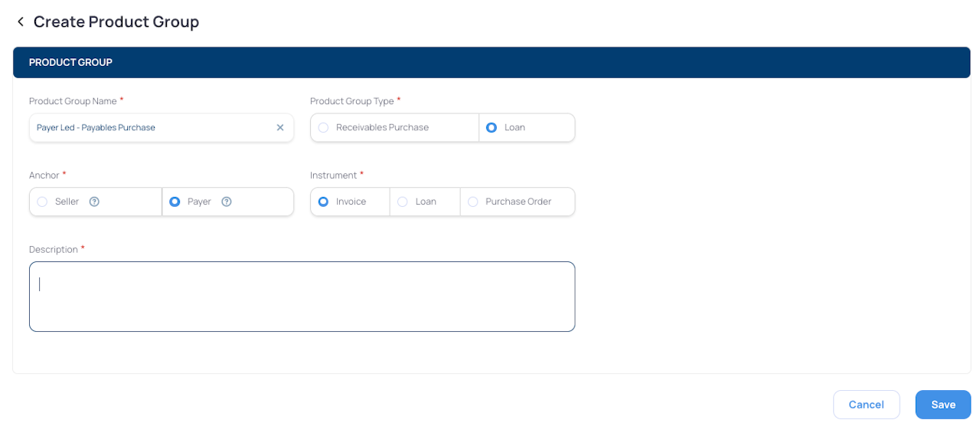Select Loan product group type

[527, 127]
